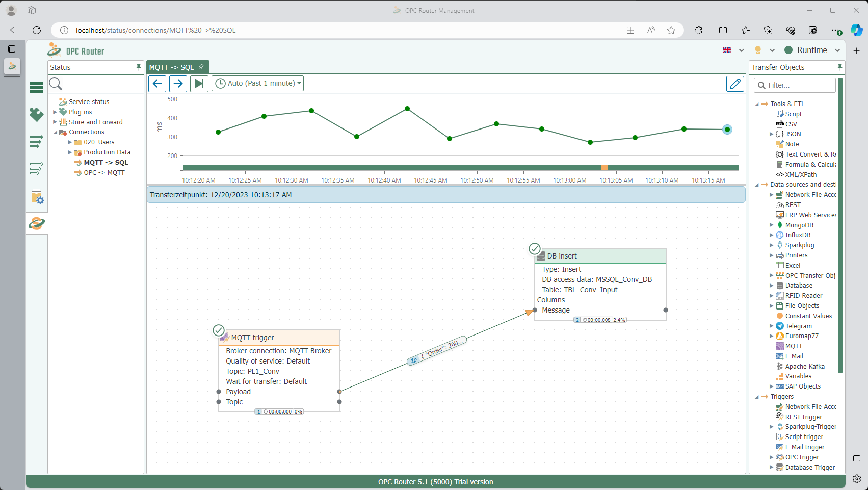Image resolution: width=868 pixels, height=490 pixels.
Task: Click the edit pencil button
Action: (x=735, y=84)
